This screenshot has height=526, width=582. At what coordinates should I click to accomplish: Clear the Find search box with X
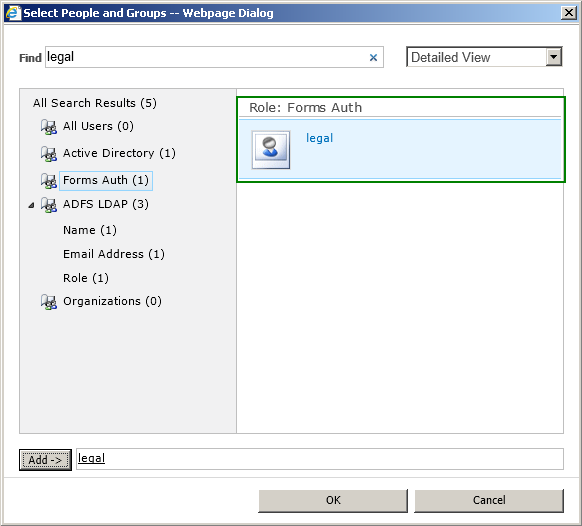[x=373, y=58]
